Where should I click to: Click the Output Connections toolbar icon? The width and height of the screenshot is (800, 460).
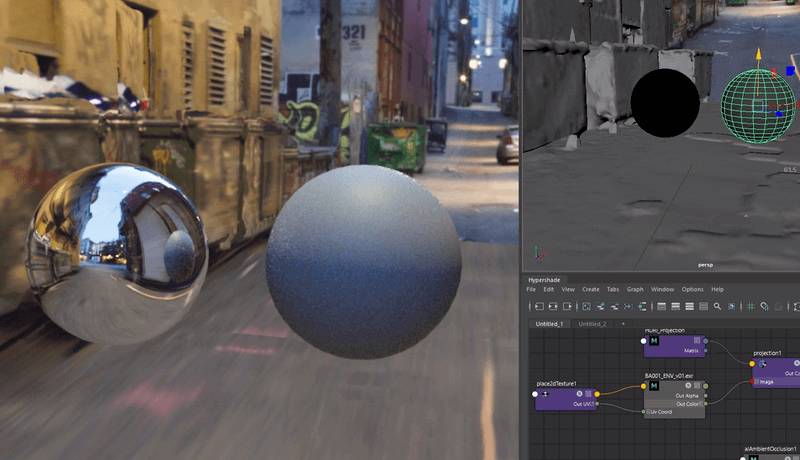[x=567, y=306]
